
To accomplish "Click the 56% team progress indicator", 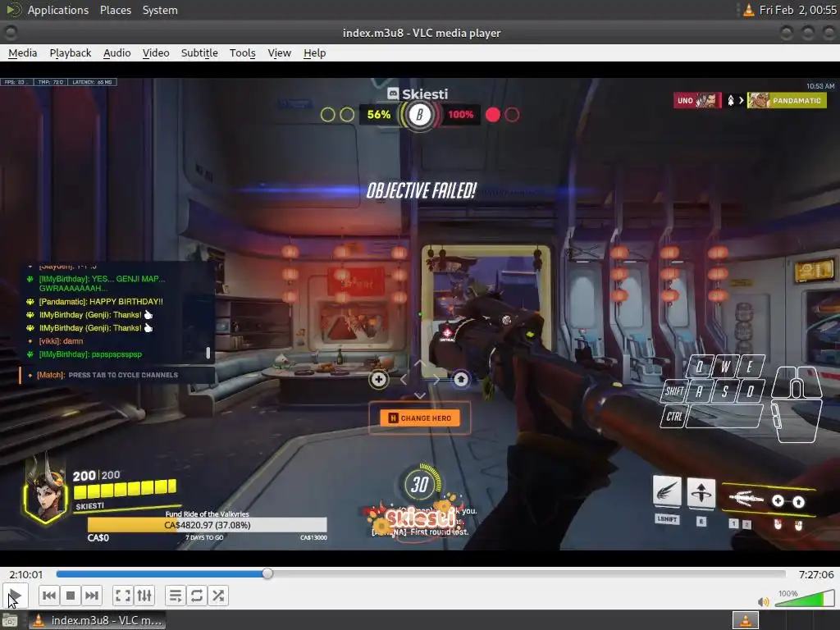I will click(x=379, y=115).
